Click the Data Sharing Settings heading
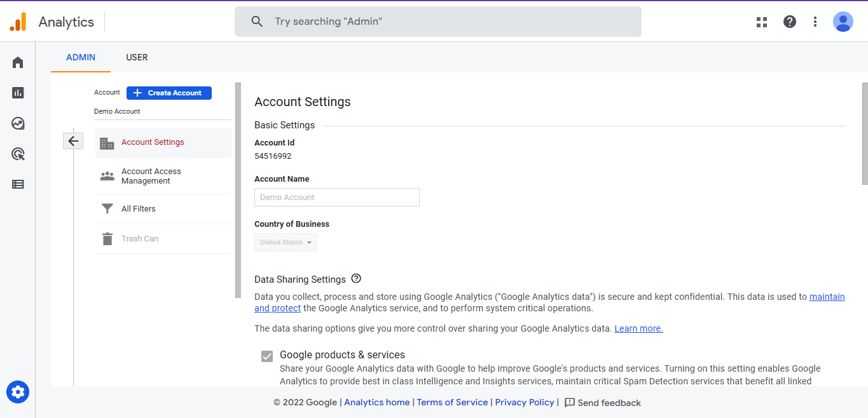868x418 pixels. (x=300, y=280)
